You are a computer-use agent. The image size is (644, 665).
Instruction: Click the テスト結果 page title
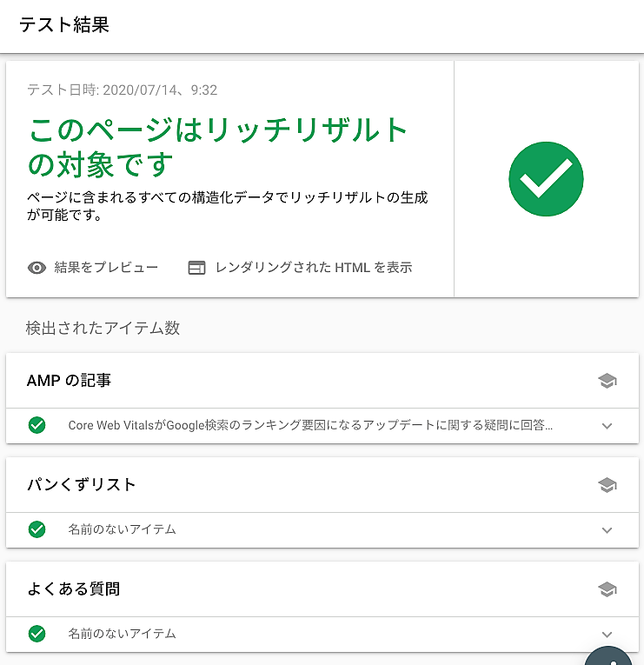pyautogui.click(x=64, y=24)
